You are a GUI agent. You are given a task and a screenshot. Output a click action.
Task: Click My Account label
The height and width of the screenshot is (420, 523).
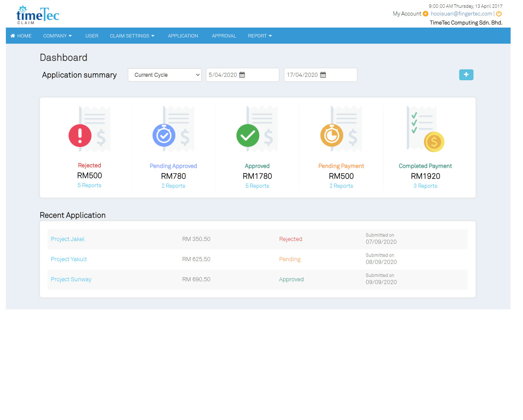407,14
